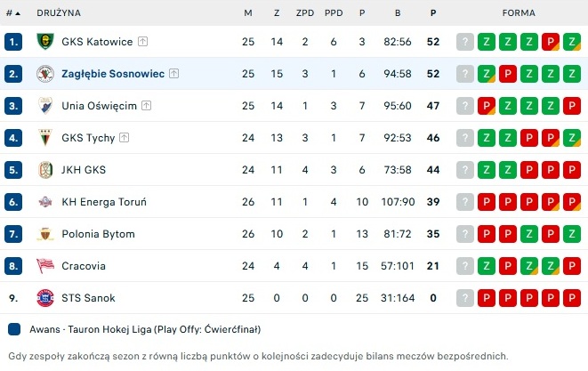Click the Zagłębie Sosnowiec team logo

coord(45,74)
